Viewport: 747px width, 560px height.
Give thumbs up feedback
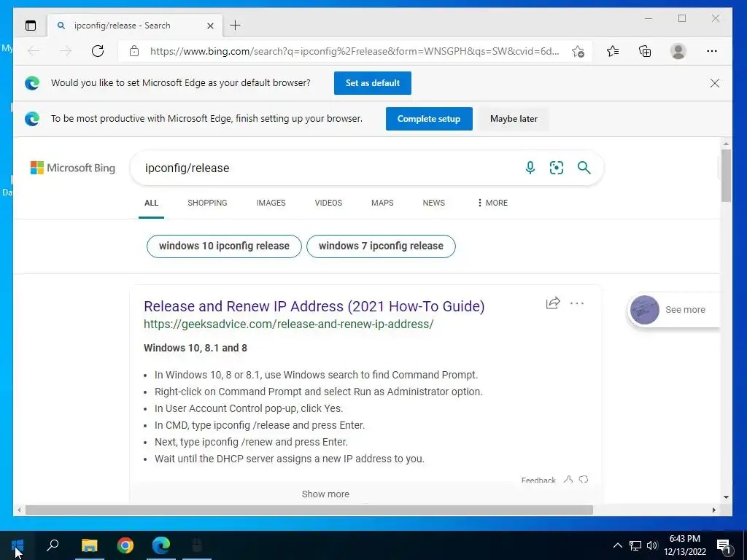(x=568, y=480)
